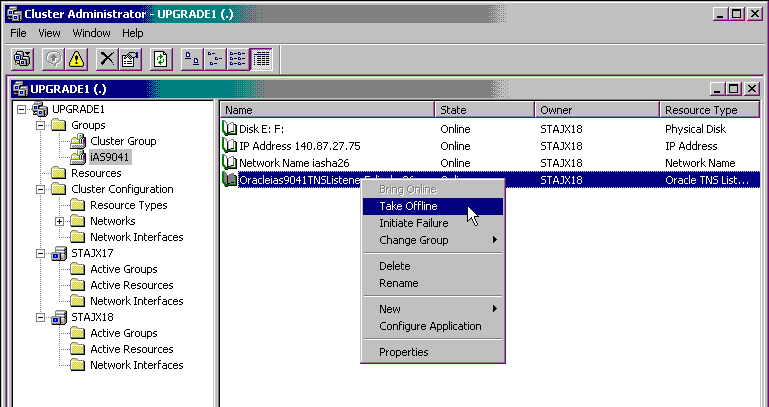
Task: Click the STAJX18 node computer icon
Action: pyautogui.click(x=59, y=317)
